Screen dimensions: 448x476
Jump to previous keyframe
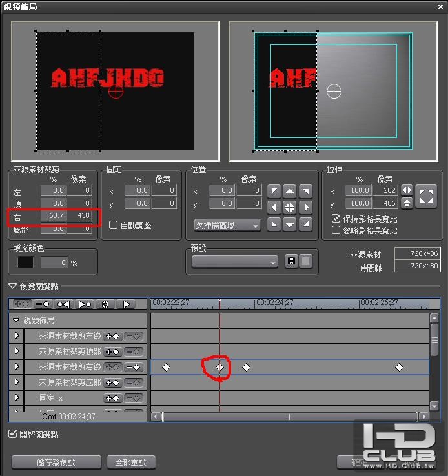pos(63,304)
